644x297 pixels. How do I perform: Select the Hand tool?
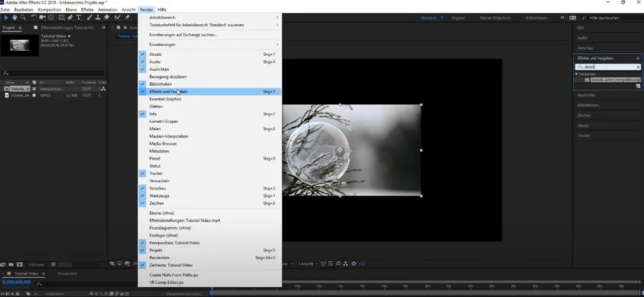click(x=14, y=17)
